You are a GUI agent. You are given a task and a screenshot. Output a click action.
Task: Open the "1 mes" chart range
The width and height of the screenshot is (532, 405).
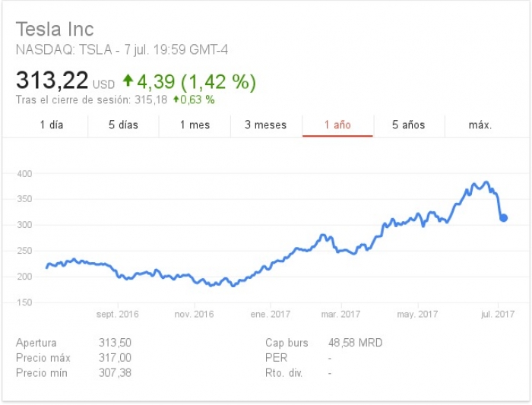tap(195, 125)
